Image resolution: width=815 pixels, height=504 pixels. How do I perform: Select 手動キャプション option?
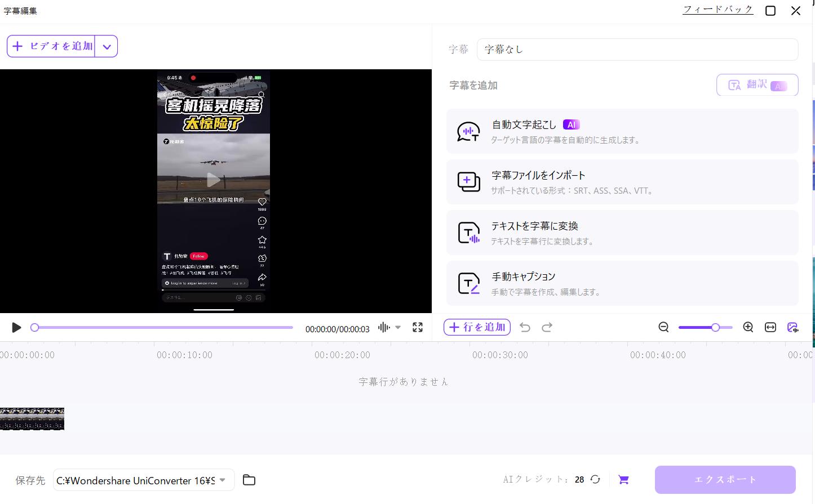pyautogui.click(x=622, y=283)
